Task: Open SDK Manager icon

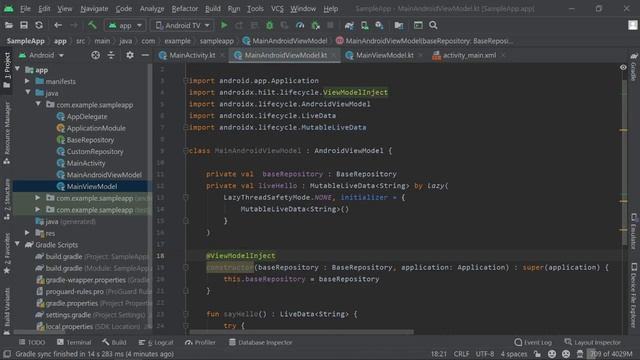Action: click(x=380, y=25)
